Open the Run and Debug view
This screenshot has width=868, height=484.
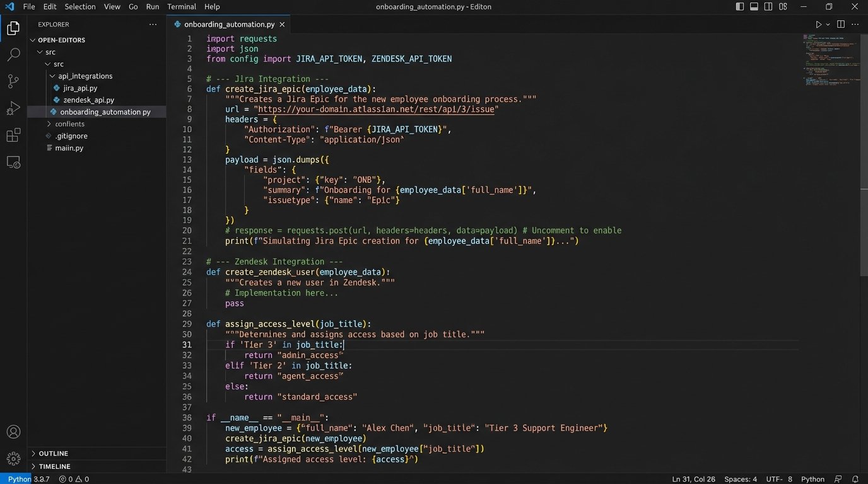tap(13, 108)
